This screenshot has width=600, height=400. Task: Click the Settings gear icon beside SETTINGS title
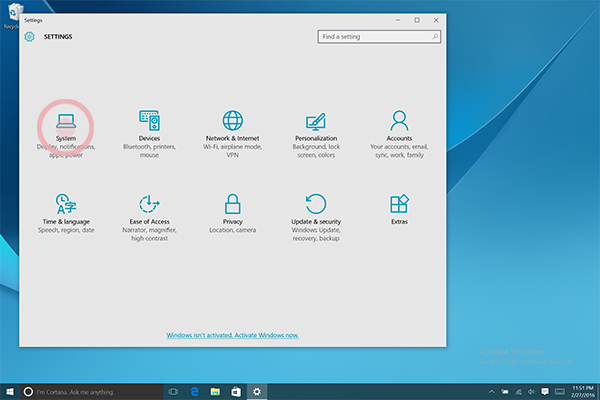pos(29,37)
